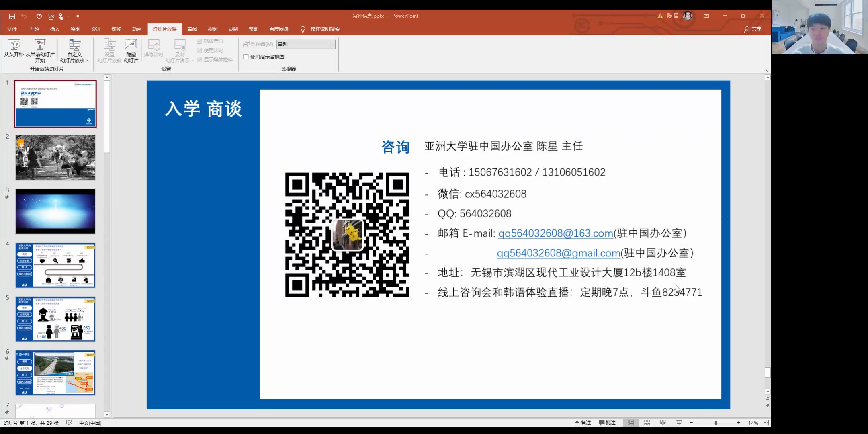Select slide 5 thumbnail
This screenshot has height=434, width=868.
coord(55,319)
